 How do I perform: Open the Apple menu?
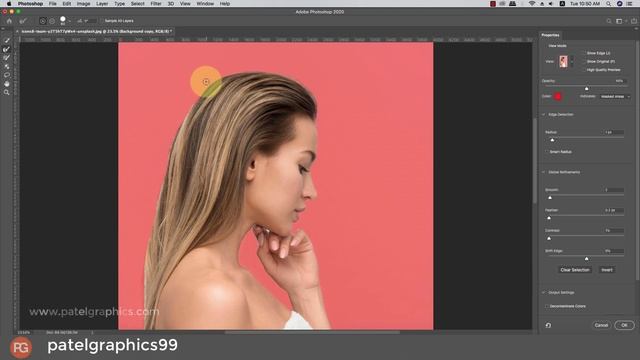point(9,4)
